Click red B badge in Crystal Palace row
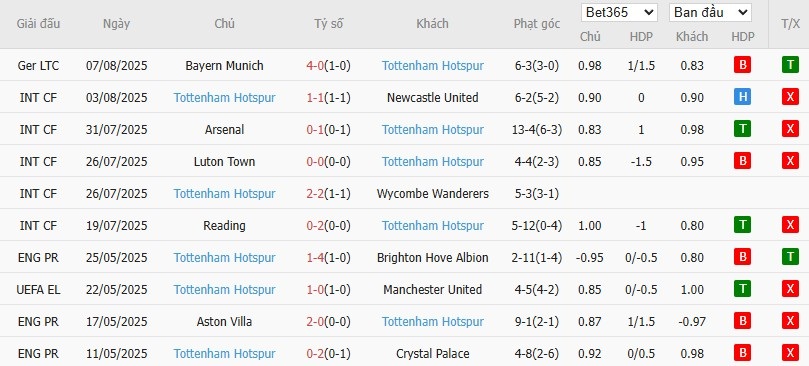This screenshot has height=366, width=809. (742, 353)
